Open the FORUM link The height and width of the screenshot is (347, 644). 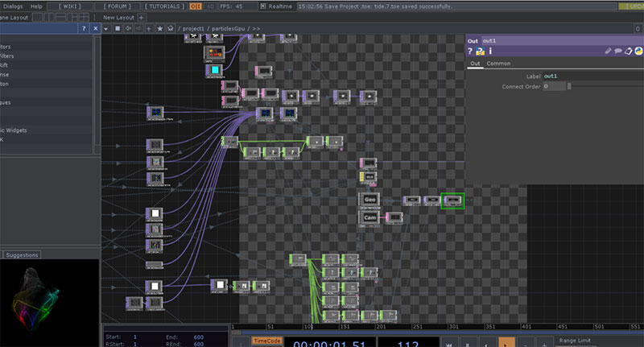pos(117,6)
